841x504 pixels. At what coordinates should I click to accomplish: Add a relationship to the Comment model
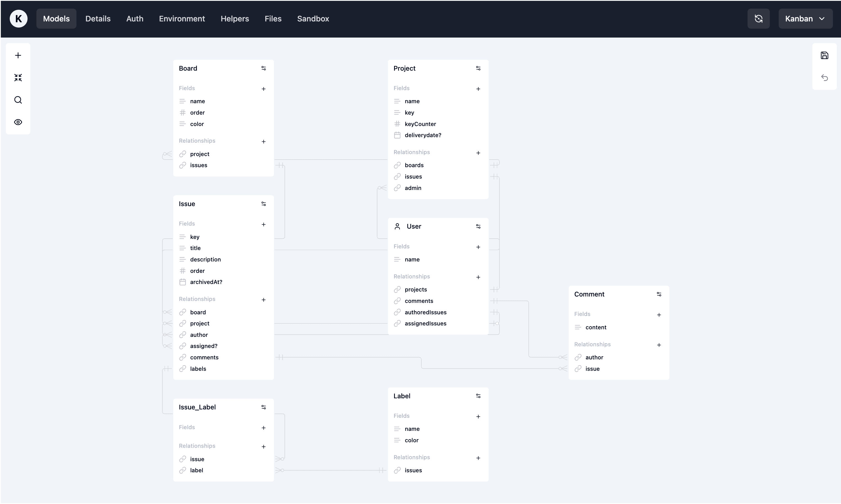[x=659, y=345]
